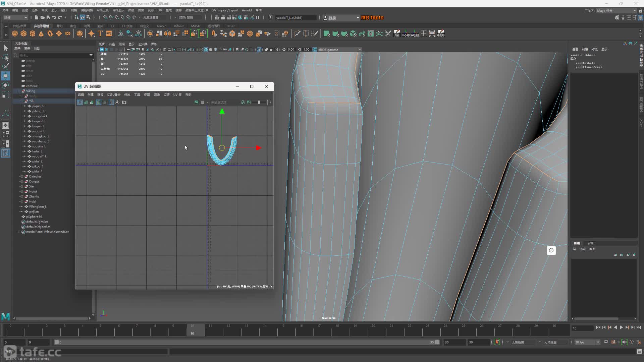Expand the Dainzhui group in the Outliner
The width and height of the screenshot is (644, 362).
coord(22,176)
